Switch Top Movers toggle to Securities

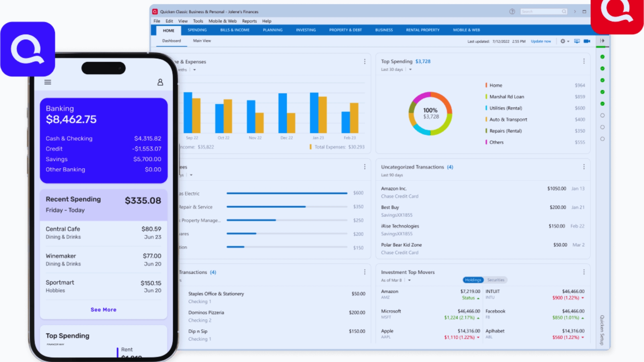(496, 280)
